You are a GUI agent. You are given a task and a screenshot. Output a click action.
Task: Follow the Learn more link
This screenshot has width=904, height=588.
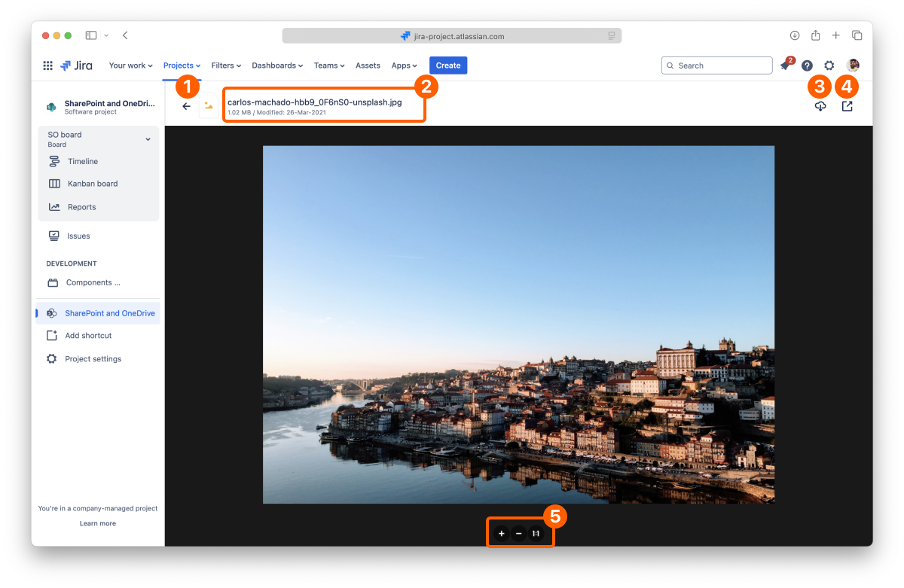point(98,523)
